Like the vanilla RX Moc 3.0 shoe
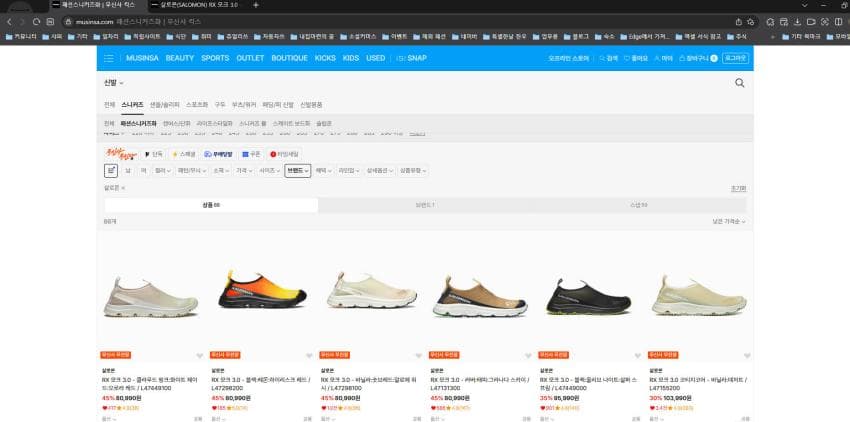The image size is (850, 422). [418, 356]
